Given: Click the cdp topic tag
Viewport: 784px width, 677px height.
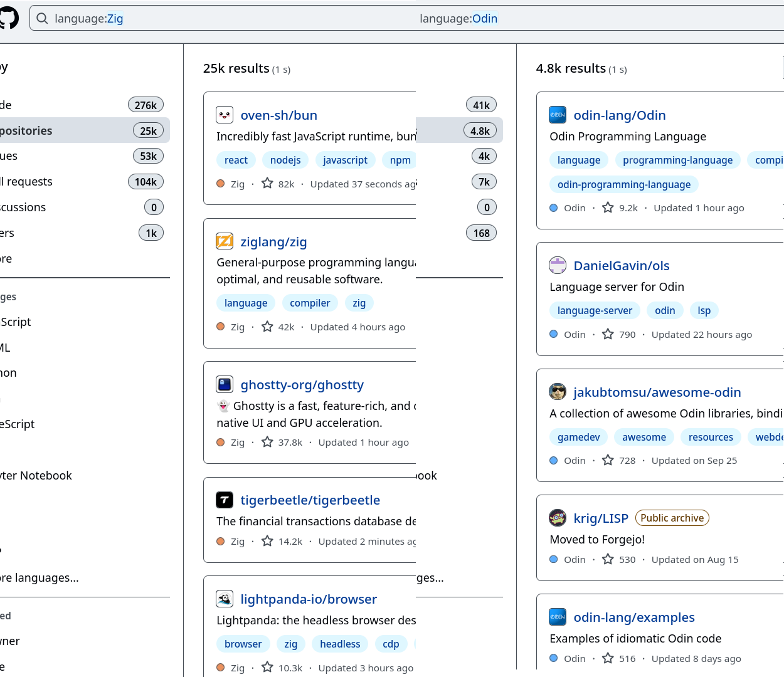Looking at the screenshot, I should coord(391,644).
